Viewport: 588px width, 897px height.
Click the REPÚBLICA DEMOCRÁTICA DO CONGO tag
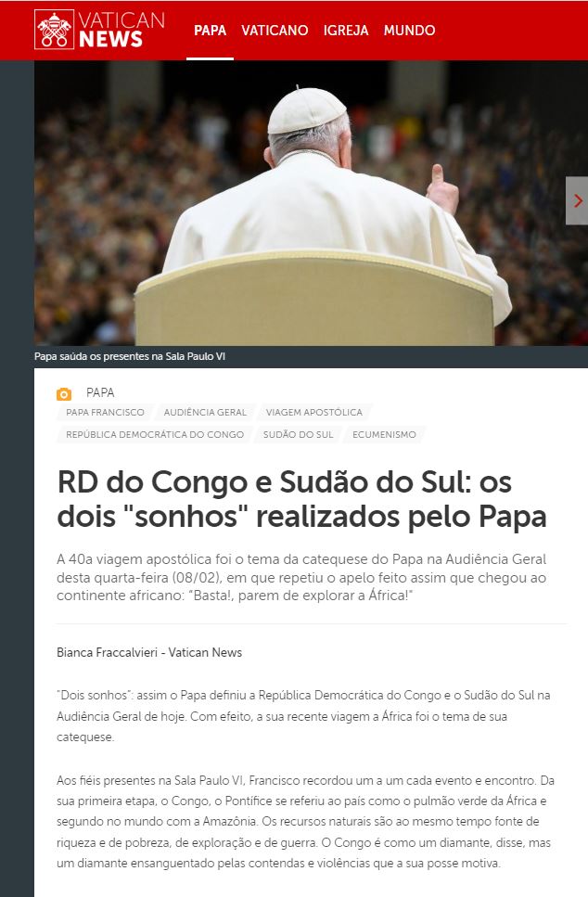coord(155,434)
